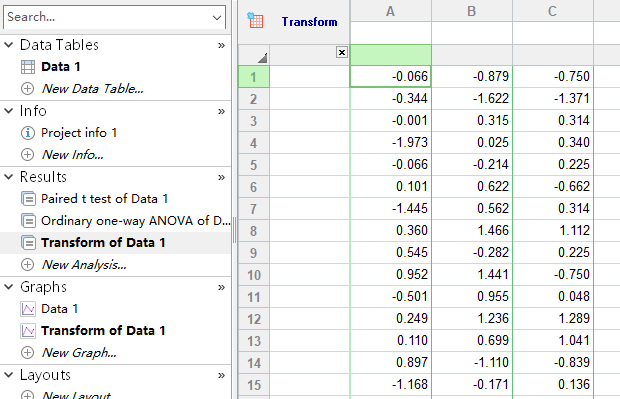This screenshot has height=399, width=620.
Task: Open the Info double-chevron menu
Action: coord(221,112)
